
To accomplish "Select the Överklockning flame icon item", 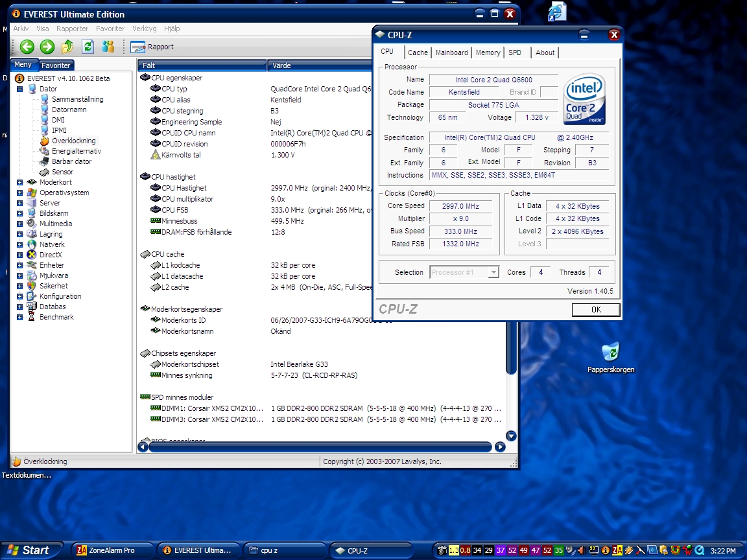I will coord(44,141).
